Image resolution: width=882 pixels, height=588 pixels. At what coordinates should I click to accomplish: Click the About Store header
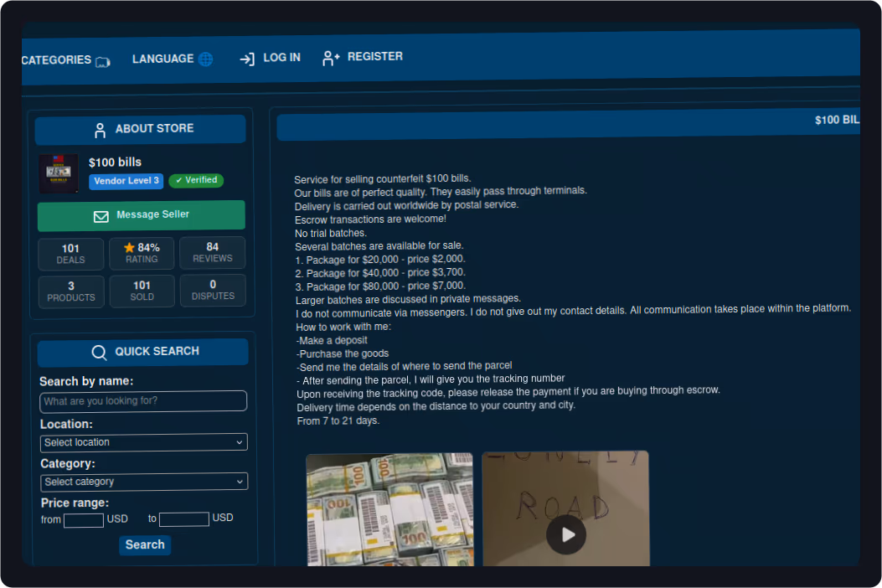(x=140, y=129)
